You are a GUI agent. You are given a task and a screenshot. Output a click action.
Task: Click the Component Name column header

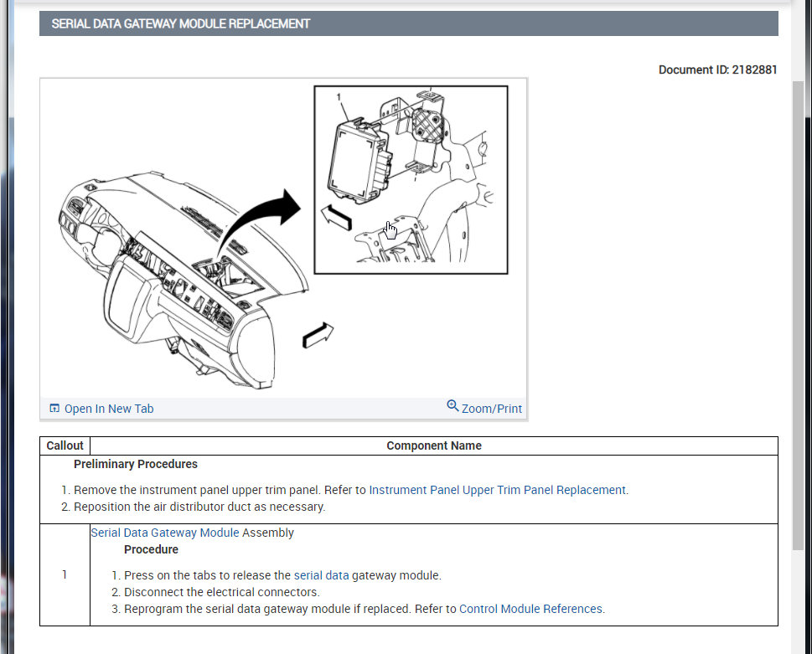[434, 446]
